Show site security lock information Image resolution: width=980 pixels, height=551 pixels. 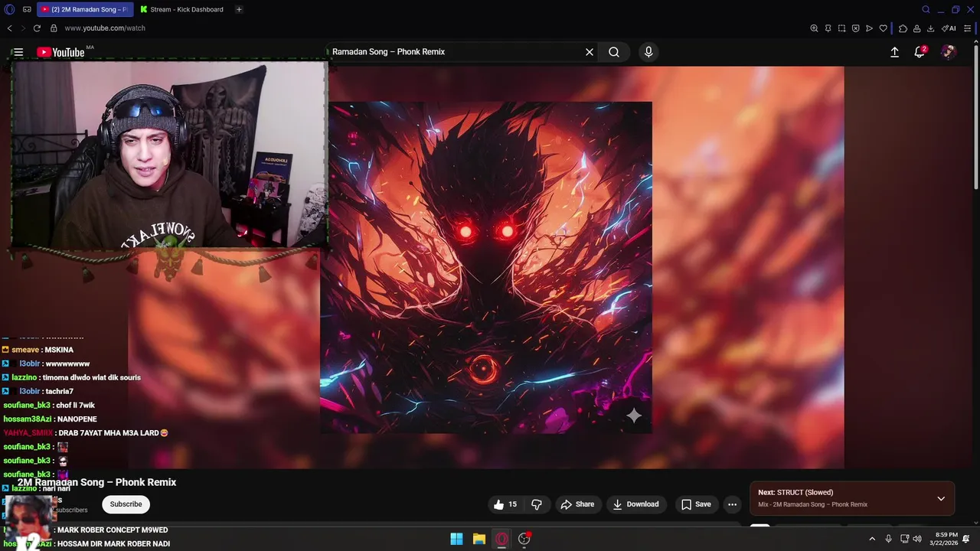[54, 28]
